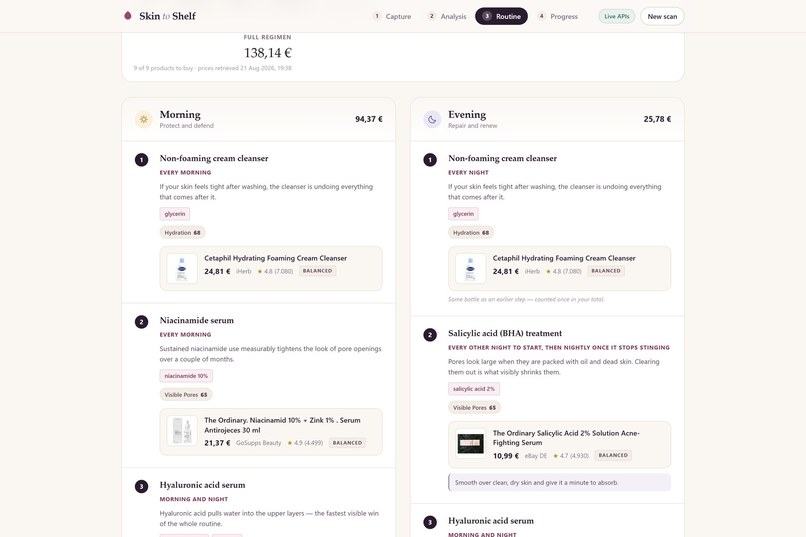This screenshot has width=806, height=537.
Task: Click the morning glycerin ingredient tag
Action: [x=175, y=214]
